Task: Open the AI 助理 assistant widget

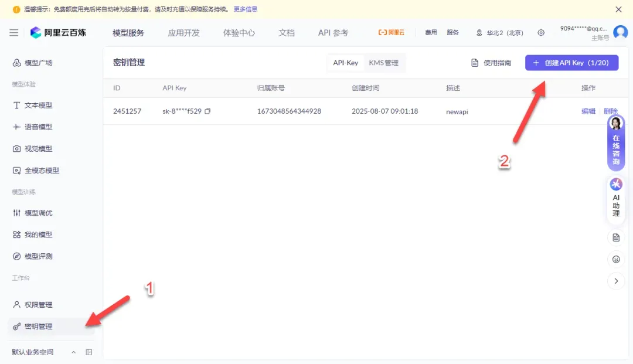Action: [616, 198]
